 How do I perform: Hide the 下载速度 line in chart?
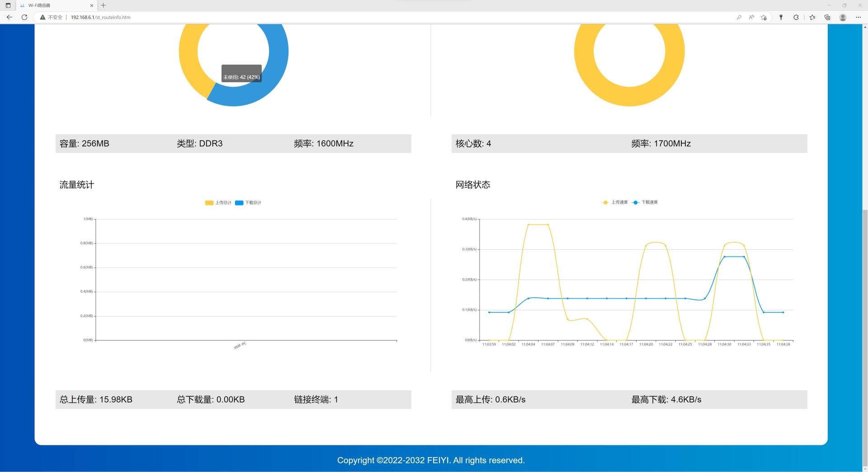(645, 202)
